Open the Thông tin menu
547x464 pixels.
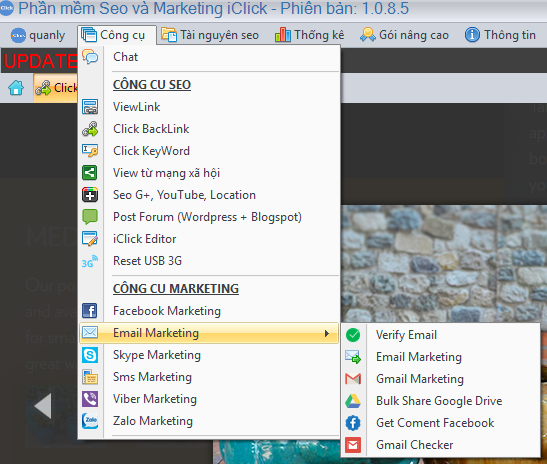[500, 35]
